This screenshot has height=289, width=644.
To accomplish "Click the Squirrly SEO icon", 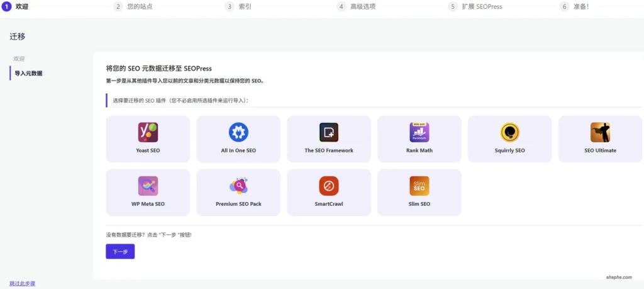I will [x=509, y=132].
